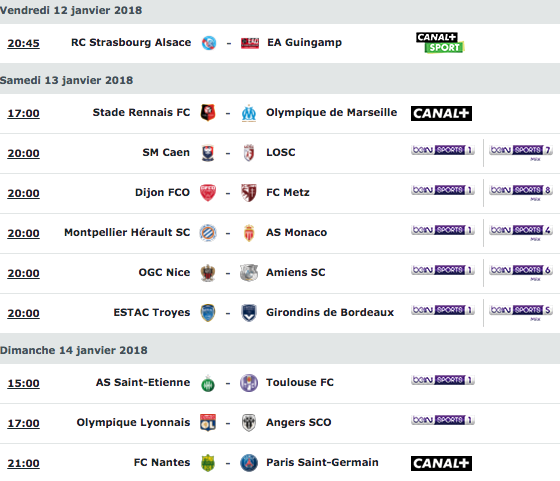Click the Stade Rennais FC crest
Viewport: 560px width, 481px height.
208,112
